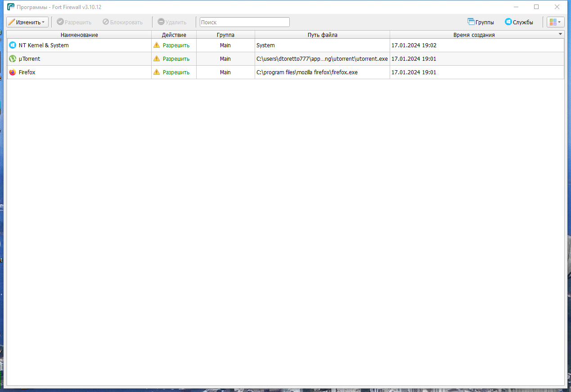Sort by Наименование column header
The width and height of the screenshot is (571, 392).
[x=79, y=35]
